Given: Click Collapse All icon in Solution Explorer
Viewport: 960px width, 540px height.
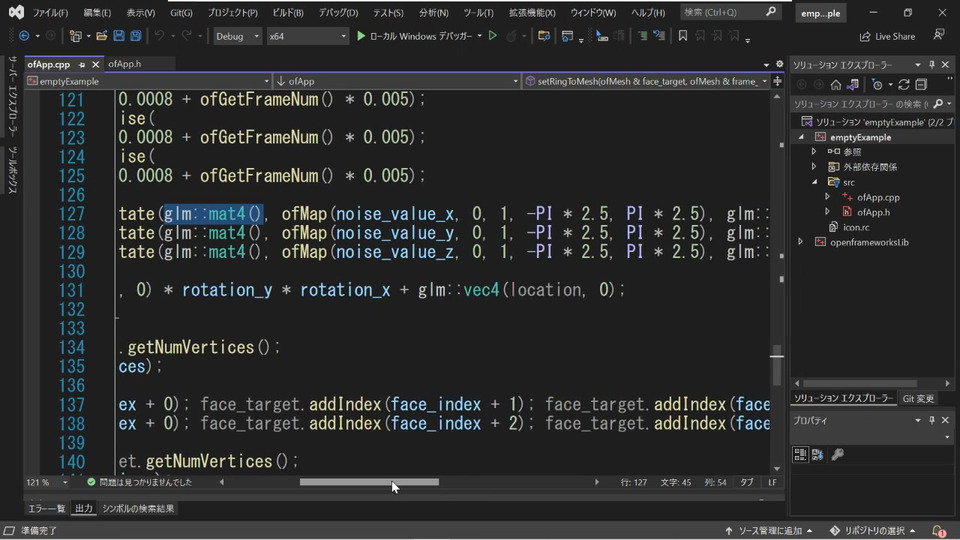Looking at the screenshot, I should (920, 85).
